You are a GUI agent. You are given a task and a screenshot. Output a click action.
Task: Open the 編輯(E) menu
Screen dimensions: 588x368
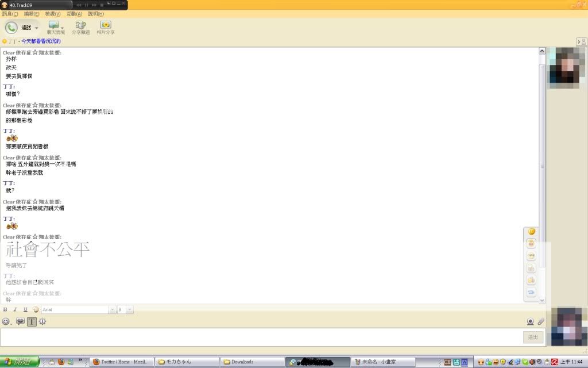[x=32, y=14]
